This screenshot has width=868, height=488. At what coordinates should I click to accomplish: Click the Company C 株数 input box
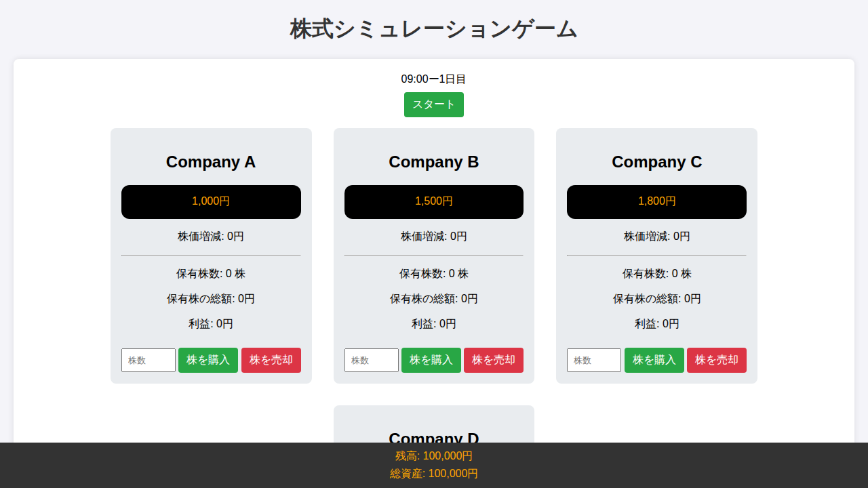pos(594,360)
